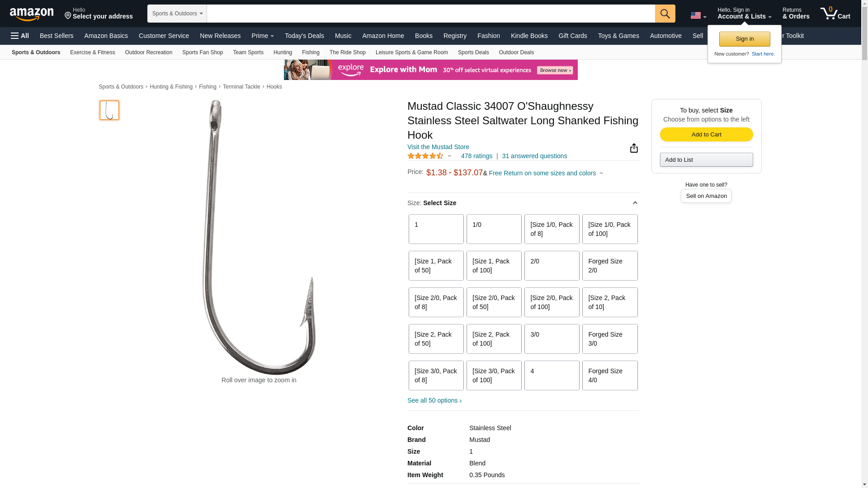The height and width of the screenshot is (488, 868).
Task: Collapse the Select Size section chevron
Action: coord(635,203)
